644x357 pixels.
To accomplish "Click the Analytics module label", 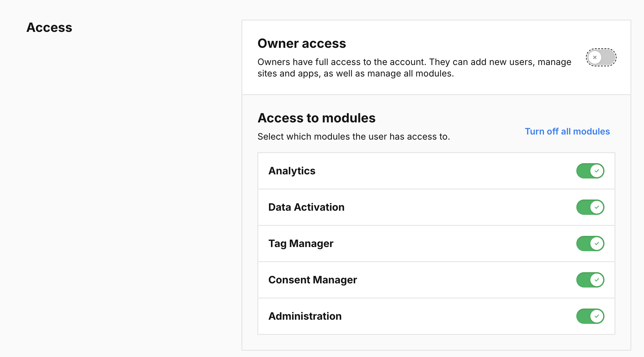I will 292,171.
